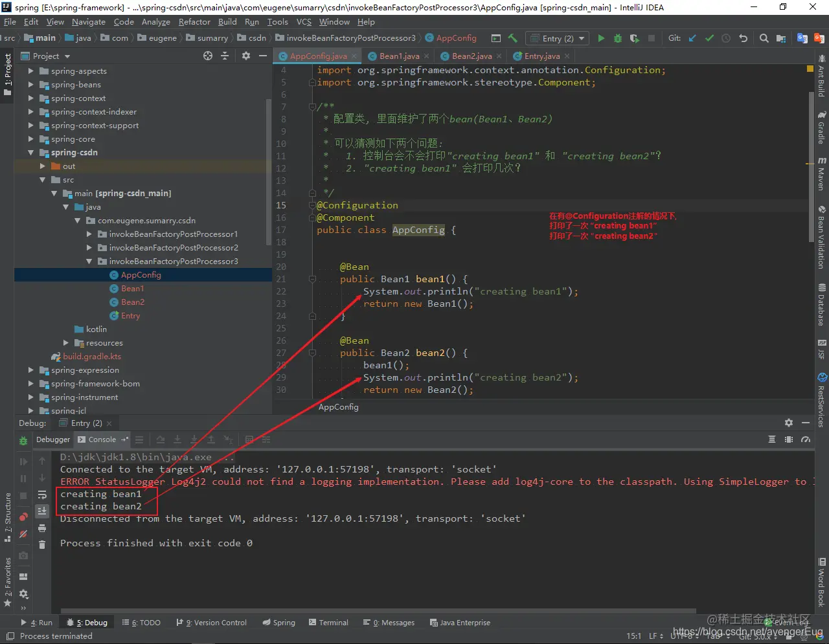Toggle the Database tool window
Viewport: 829px width, 644px height.
pyautogui.click(x=821, y=305)
